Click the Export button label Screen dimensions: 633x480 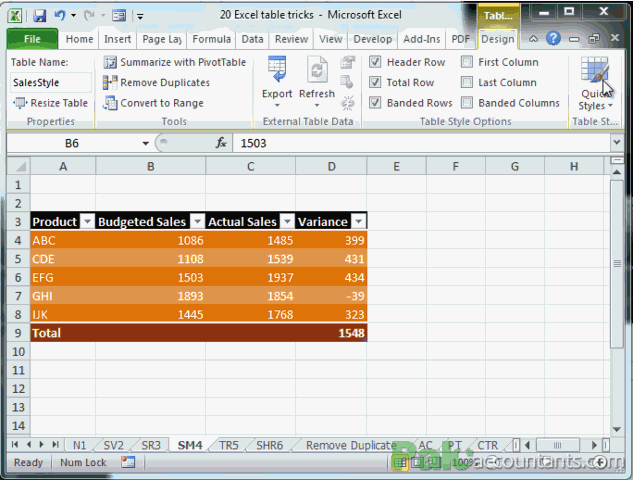(x=277, y=94)
